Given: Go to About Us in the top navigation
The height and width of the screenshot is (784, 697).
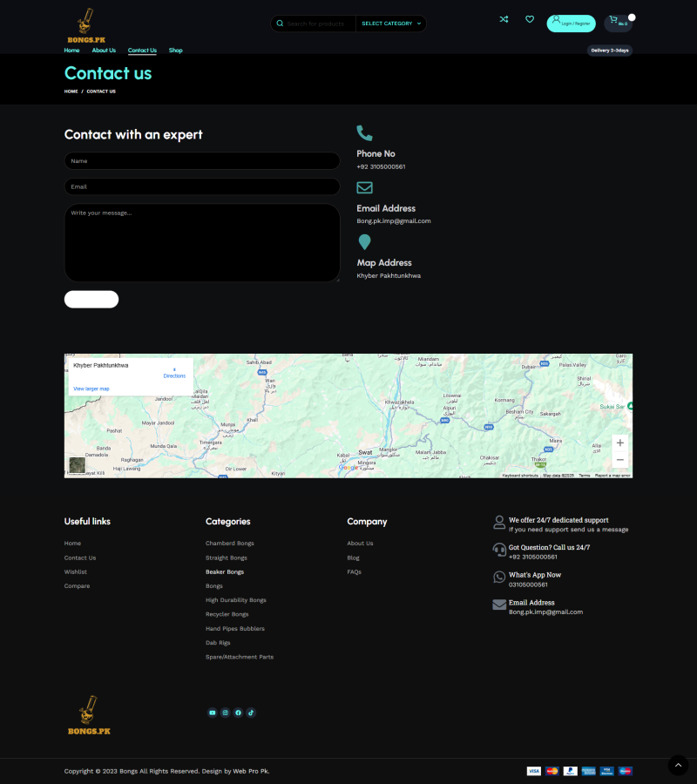Looking at the screenshot, I should click(x=104, y=51).
